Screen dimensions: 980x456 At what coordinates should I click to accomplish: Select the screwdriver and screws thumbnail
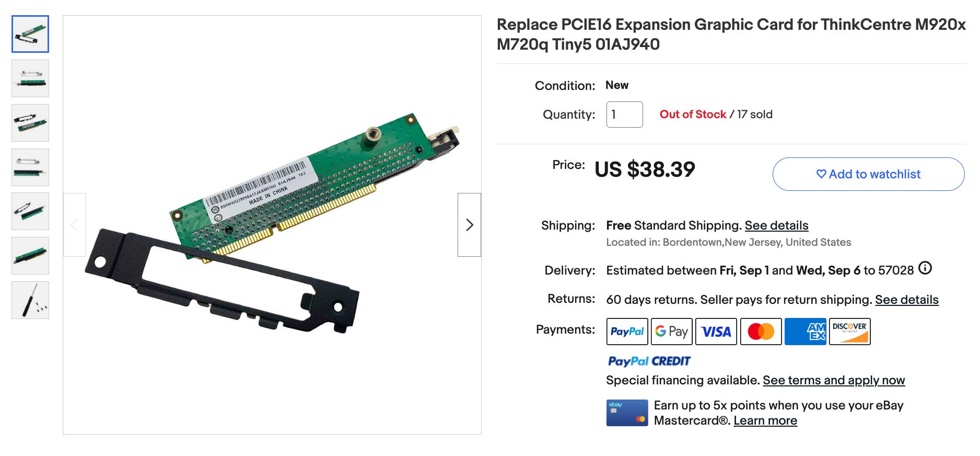tap(30, 300)
